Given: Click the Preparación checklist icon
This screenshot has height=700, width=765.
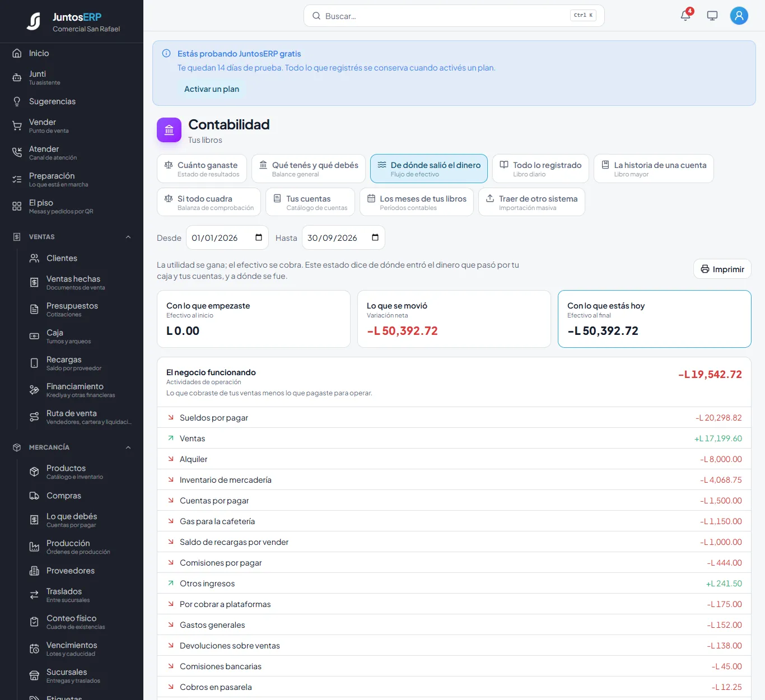Looking at the screenshot, I should pyautogui.click(x=17, y=180).
